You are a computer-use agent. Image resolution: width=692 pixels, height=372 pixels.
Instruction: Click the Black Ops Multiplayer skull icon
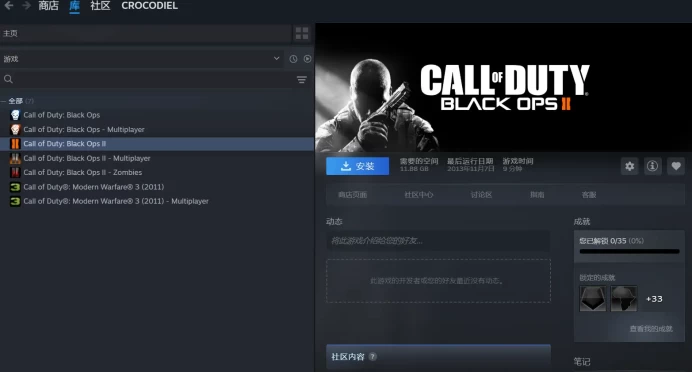[15, 129]
